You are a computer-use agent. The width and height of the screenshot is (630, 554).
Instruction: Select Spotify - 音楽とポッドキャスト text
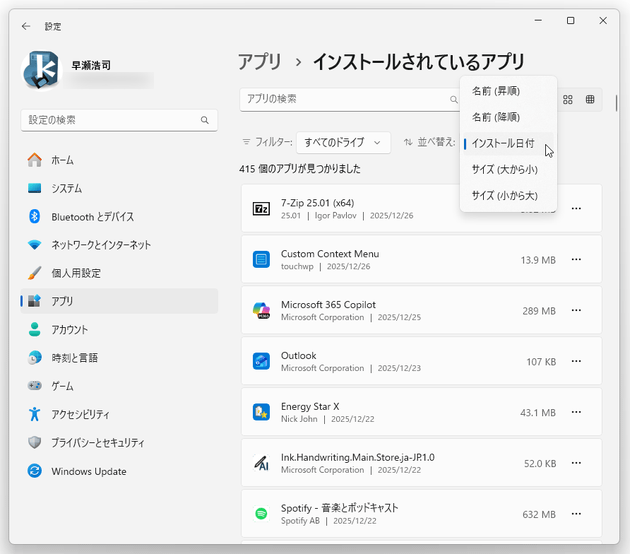pyautogui.click(x=340, y=508)
